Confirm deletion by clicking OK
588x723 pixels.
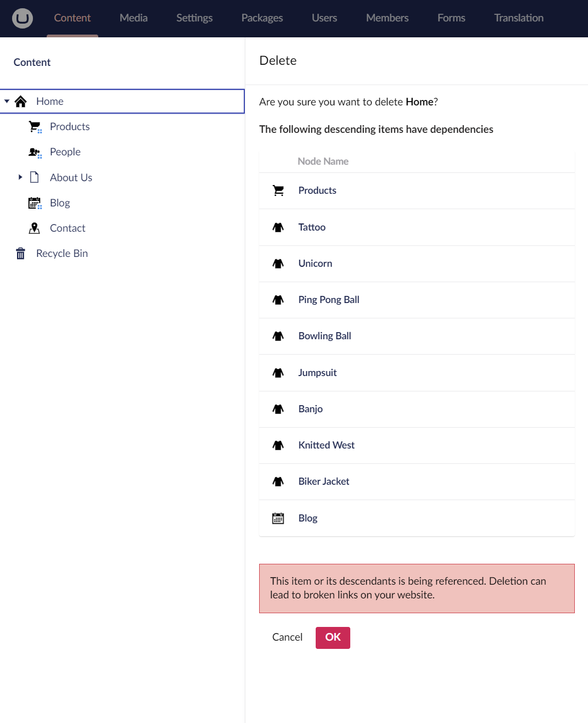click(x=332, y=637)
